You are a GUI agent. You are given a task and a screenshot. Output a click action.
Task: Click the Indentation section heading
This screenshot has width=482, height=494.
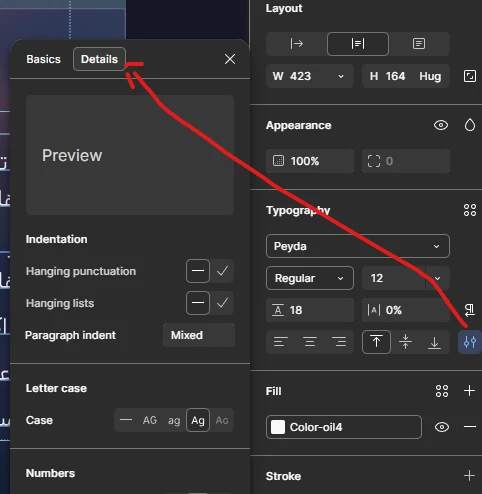tap(56, 239)
